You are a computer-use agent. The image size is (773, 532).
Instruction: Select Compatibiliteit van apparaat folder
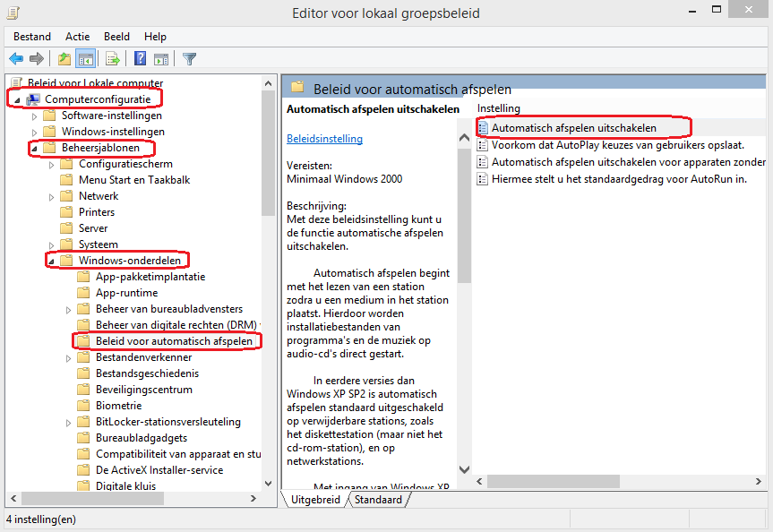tap(178, 453)
